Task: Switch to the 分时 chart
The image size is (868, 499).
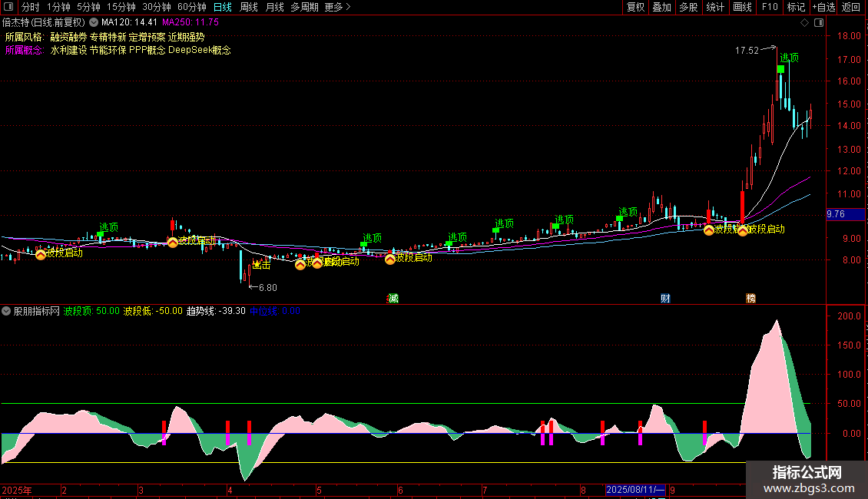Action: click(x=31, y=7)
